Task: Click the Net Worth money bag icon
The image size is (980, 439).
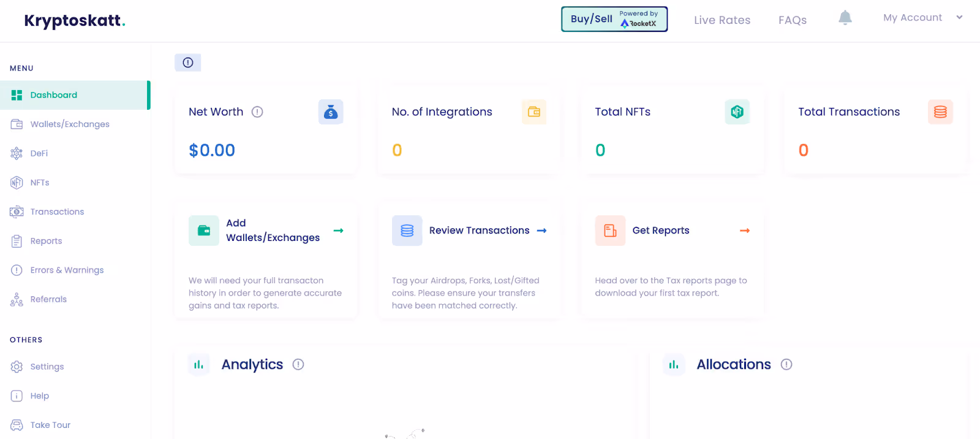Action: click(x=331, y=112)
